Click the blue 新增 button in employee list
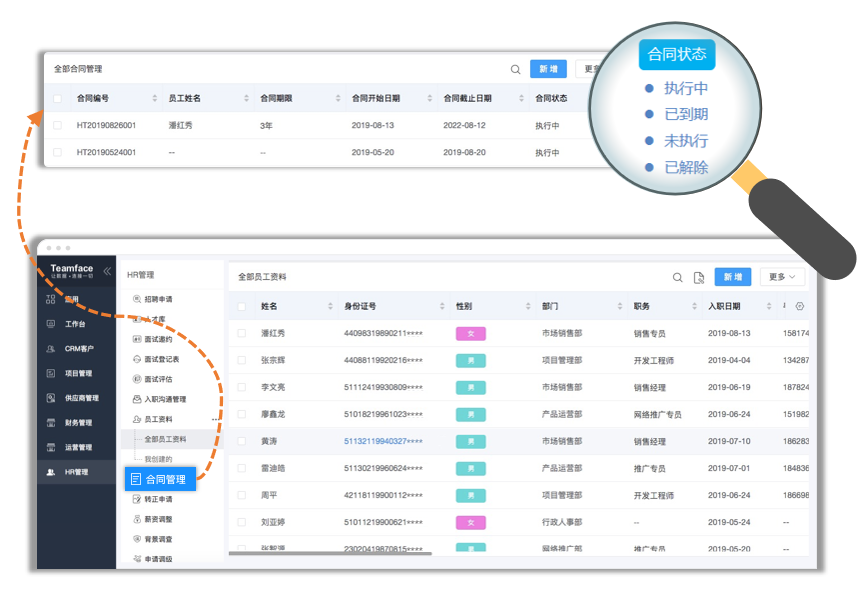The image size is (862, 607). [x=732, y=277]
